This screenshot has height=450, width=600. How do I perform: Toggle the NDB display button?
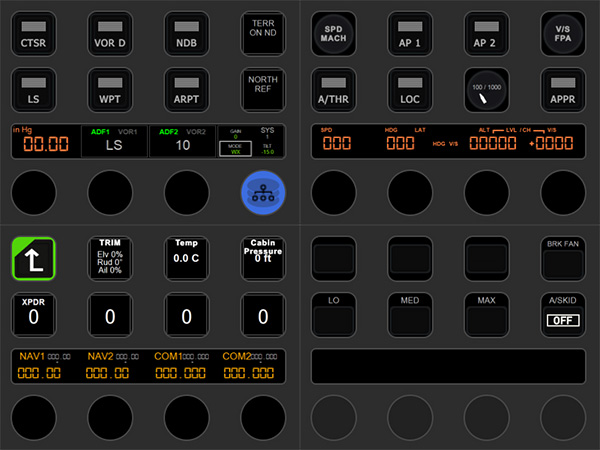click(187, 34)
